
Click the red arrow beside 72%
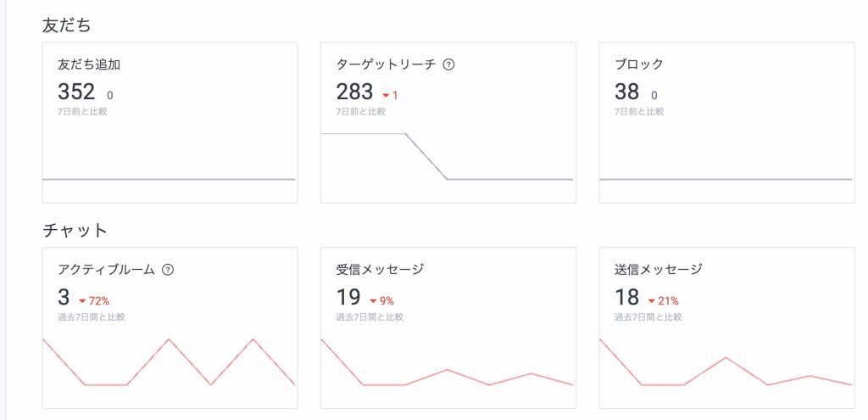tap(82, 300)
